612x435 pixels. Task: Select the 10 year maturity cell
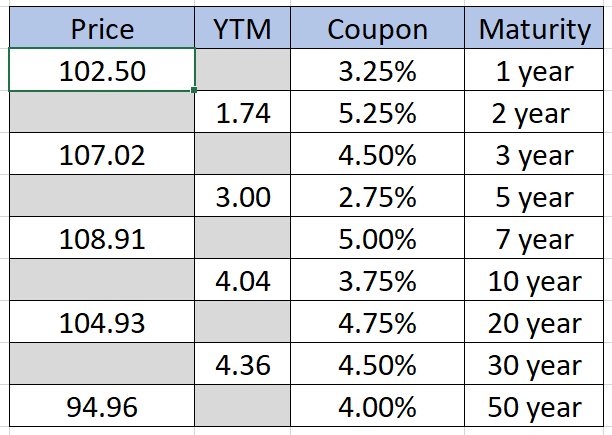(534, 282)
